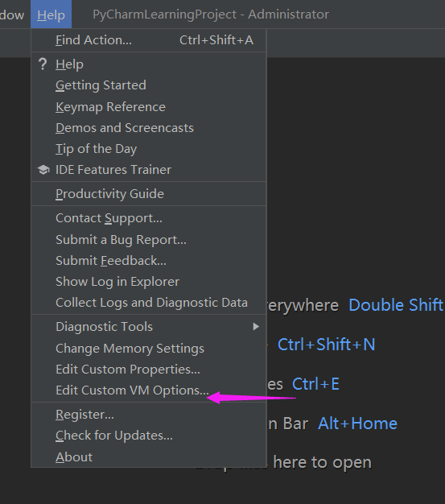Image resolution: width=445 pixels, height=504 pixels.
Task: Select Contact Support...
Action: 148,218
